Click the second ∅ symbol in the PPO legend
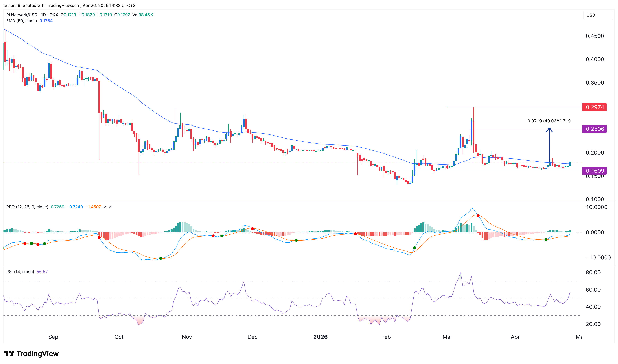This screenshot has height=364, width=618. tap(110, 207)
